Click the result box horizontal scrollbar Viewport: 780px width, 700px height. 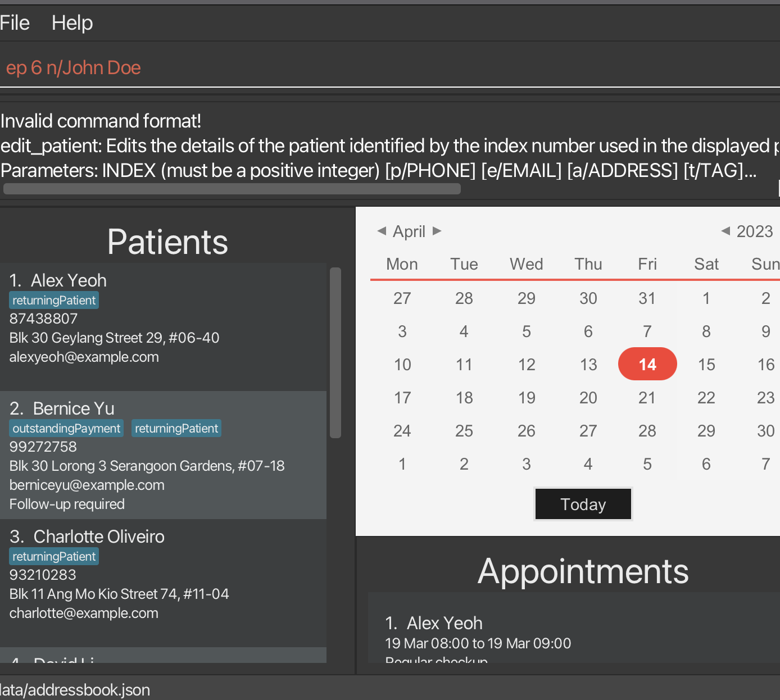(232, 189)
